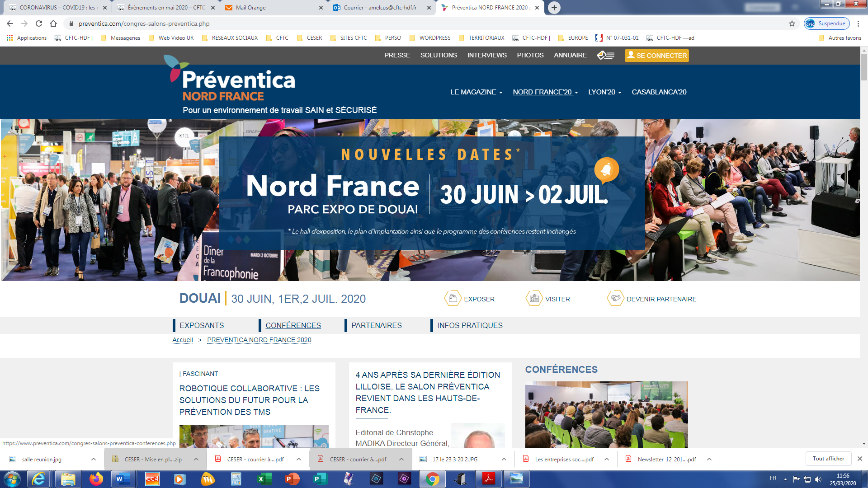
Task: Open options for salle reunion.jpg download
Action: point(93,459)
